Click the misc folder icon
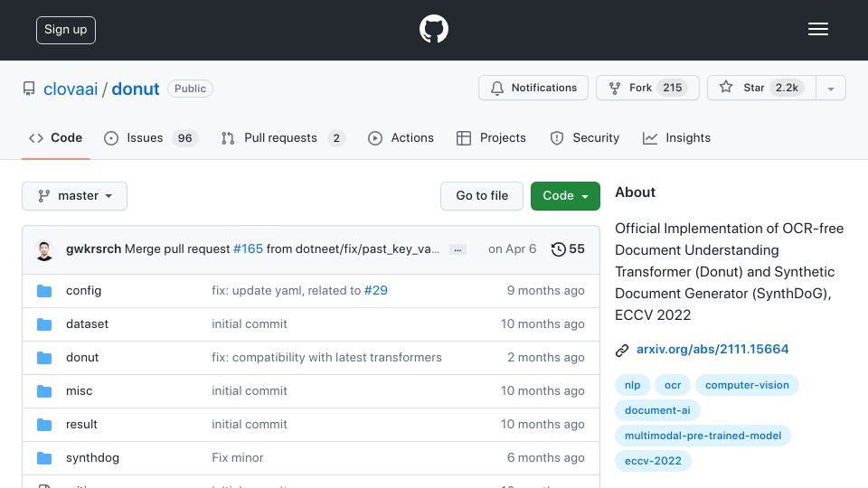 [44, 391]
